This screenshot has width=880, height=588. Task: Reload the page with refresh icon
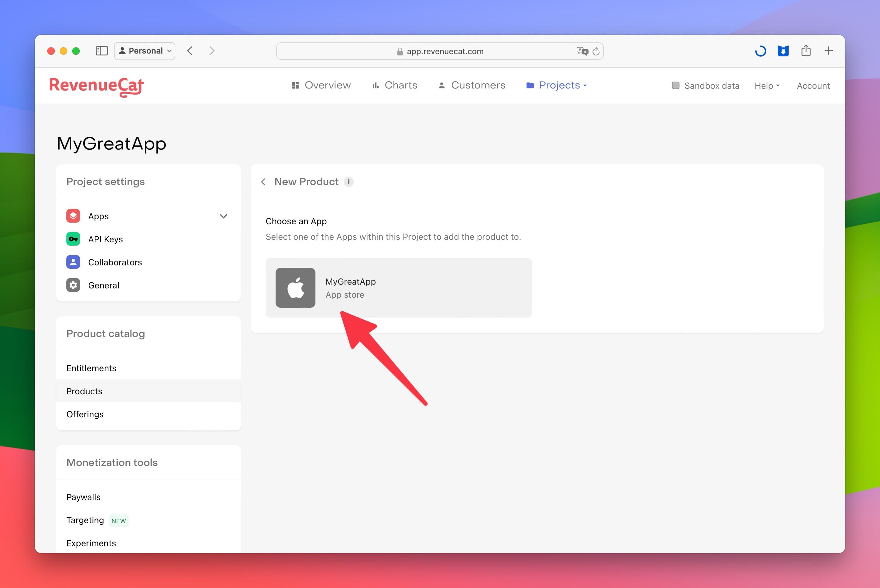[596, 51]
